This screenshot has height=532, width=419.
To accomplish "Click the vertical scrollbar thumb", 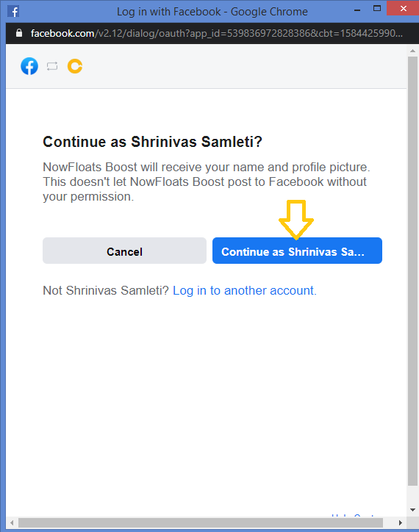I will [413, 271].
